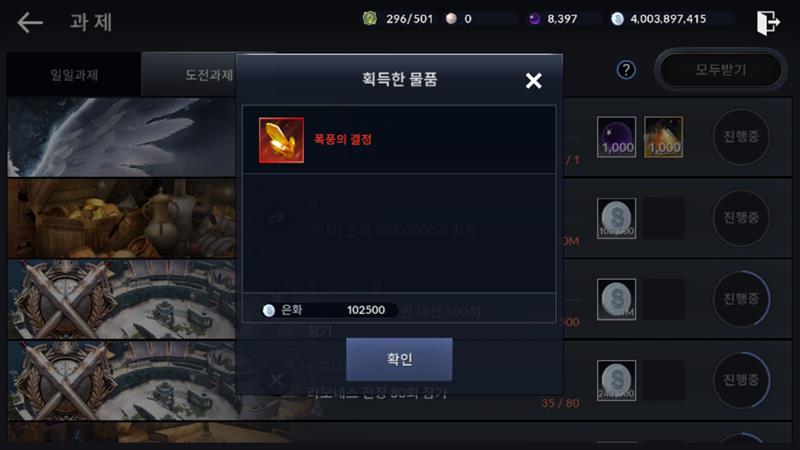Tap the 35 / 80 row 진행중 button
Viewport: 800px width, 450px height.
[741, 380]
